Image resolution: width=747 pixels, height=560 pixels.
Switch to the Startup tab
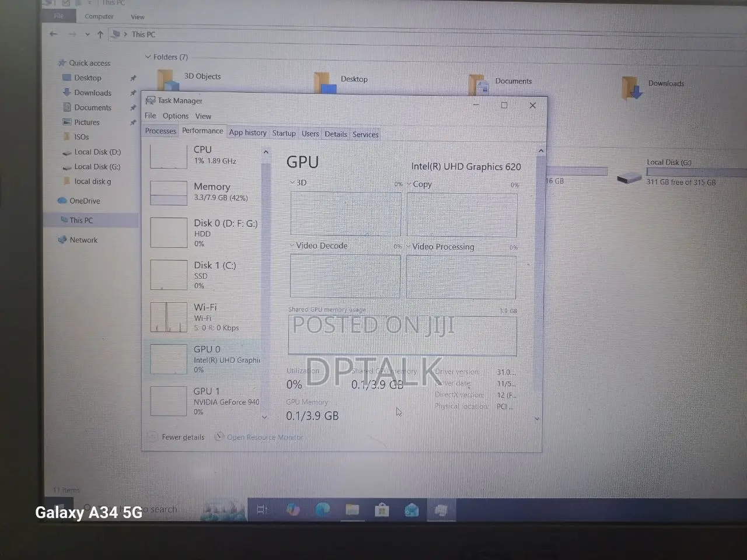(x=284, y=133)
